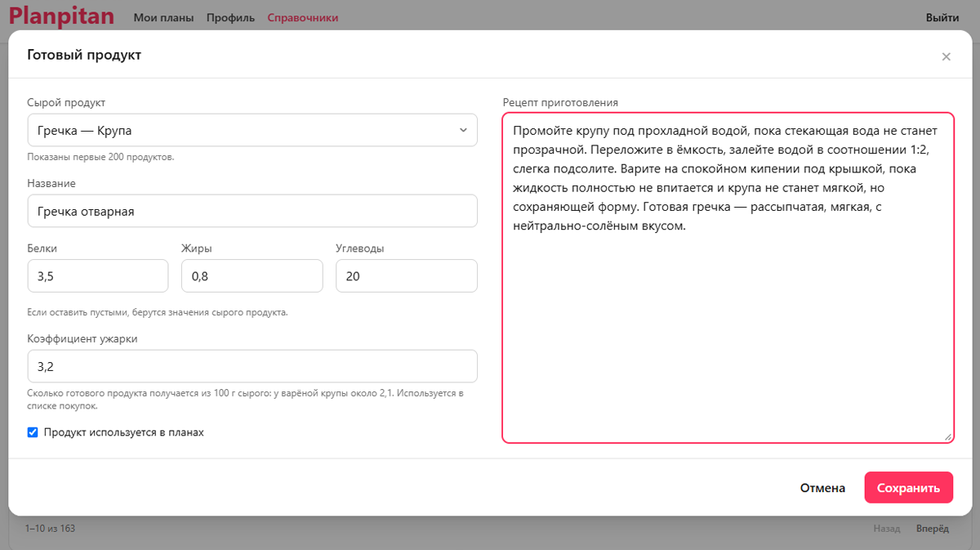The height and width of the screenshot is (550, 980).
Task: Open the Мои планы menu item
Action: pyautogui.click(x=163, y=17)
